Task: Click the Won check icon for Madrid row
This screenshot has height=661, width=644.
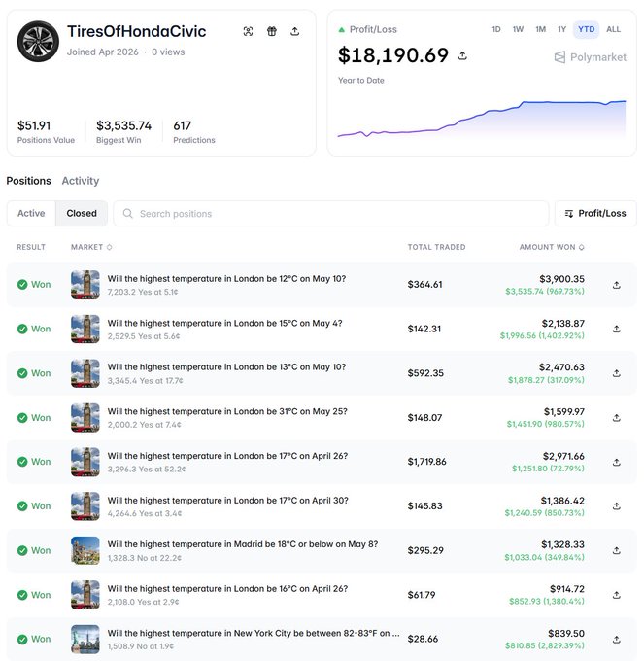Action: (x=22, y=550)
